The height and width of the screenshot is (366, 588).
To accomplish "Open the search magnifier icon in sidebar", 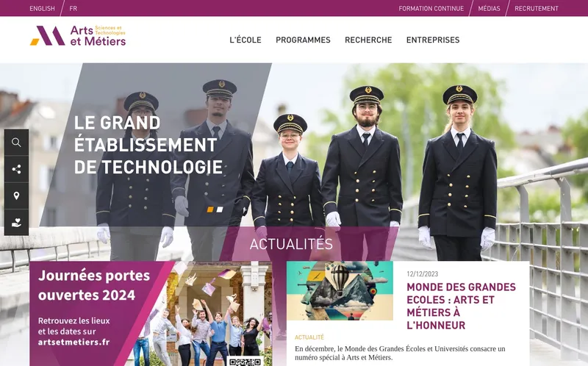I will [x=16, y=143].
